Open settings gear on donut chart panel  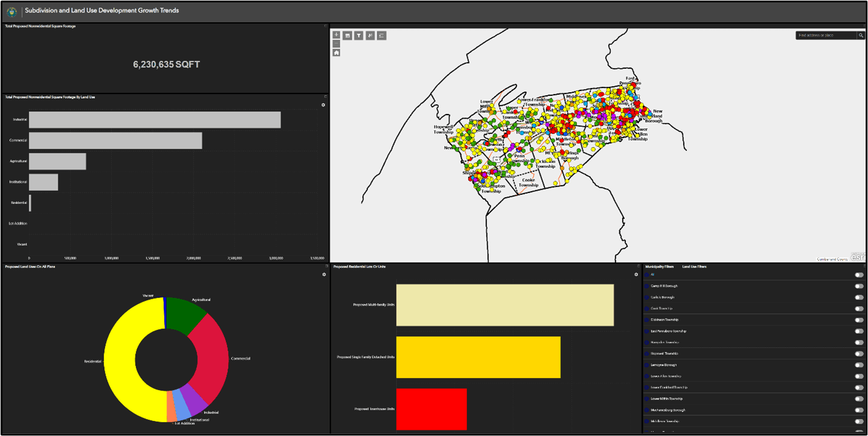[x=324, y=274]
